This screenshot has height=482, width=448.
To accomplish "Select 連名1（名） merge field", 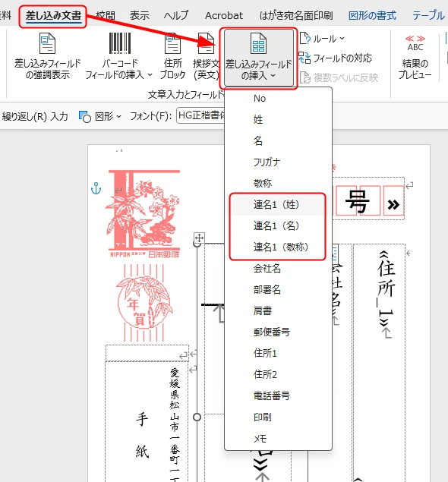I will [x=278, y=226].
